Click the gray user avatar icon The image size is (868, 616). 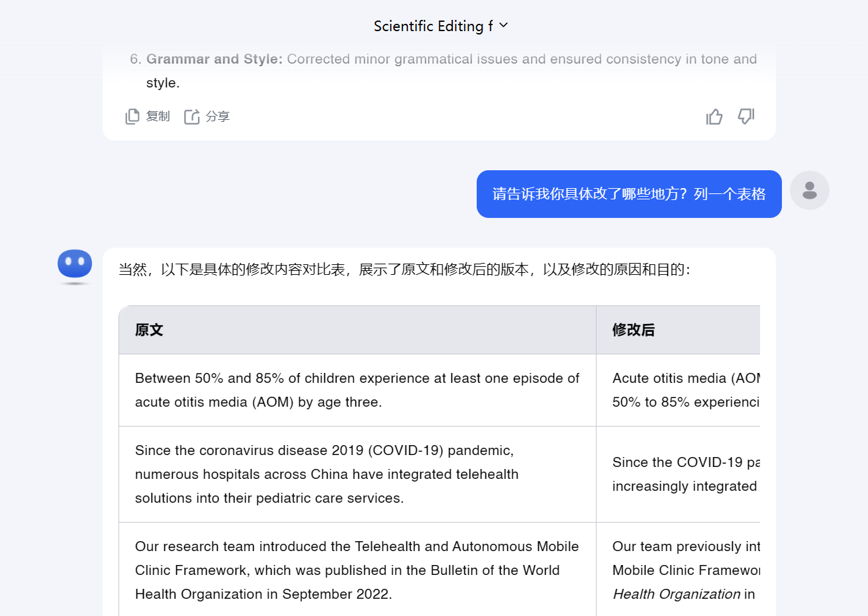pyautogui.click(x=809, y=191)
